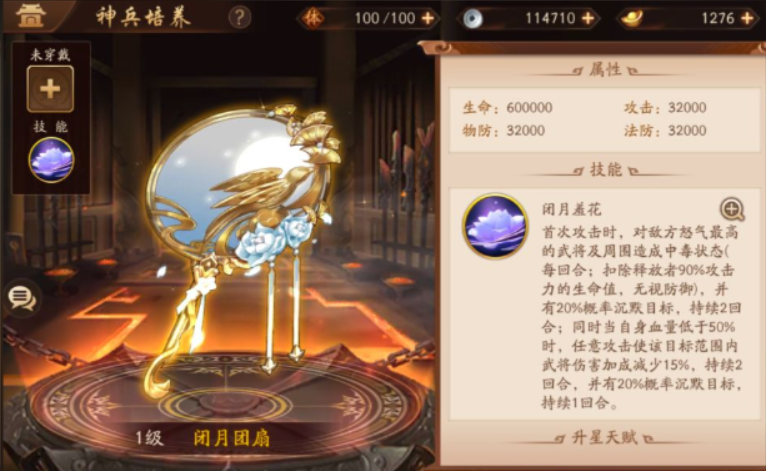Screen dimensions: 766x471
Task: Click the silver coin currency icon
Action: pos(472,19)
